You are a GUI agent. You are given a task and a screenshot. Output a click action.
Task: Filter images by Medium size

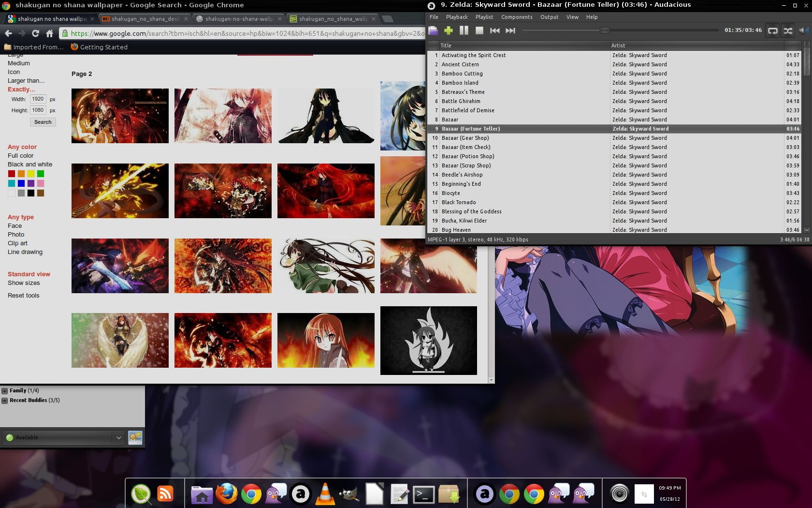click(19, 63)
